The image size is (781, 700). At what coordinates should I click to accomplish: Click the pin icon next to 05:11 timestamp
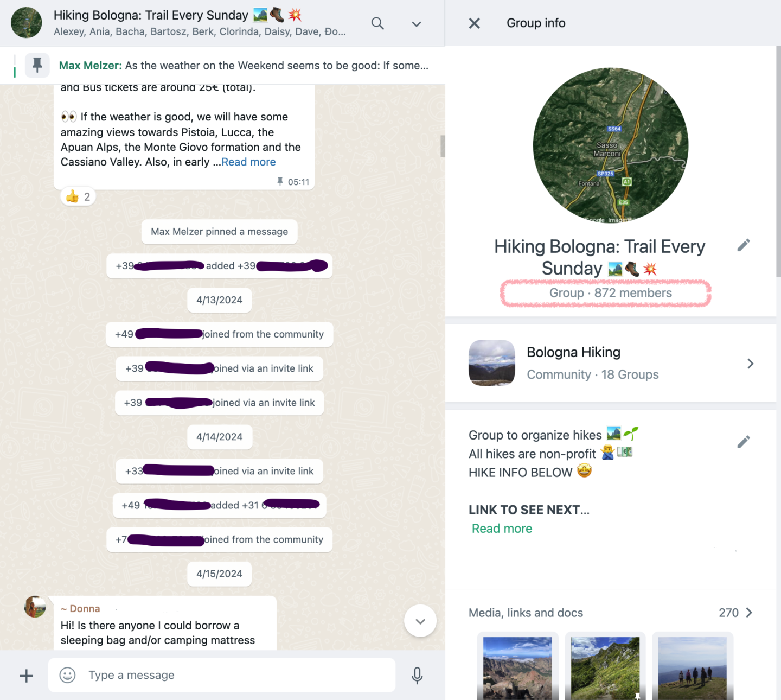[280, 182]
